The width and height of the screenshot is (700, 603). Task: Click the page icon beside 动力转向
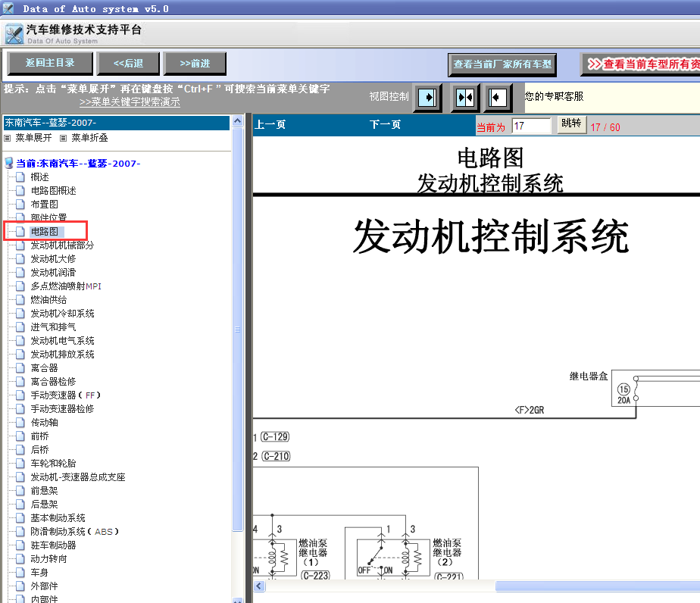20,559
